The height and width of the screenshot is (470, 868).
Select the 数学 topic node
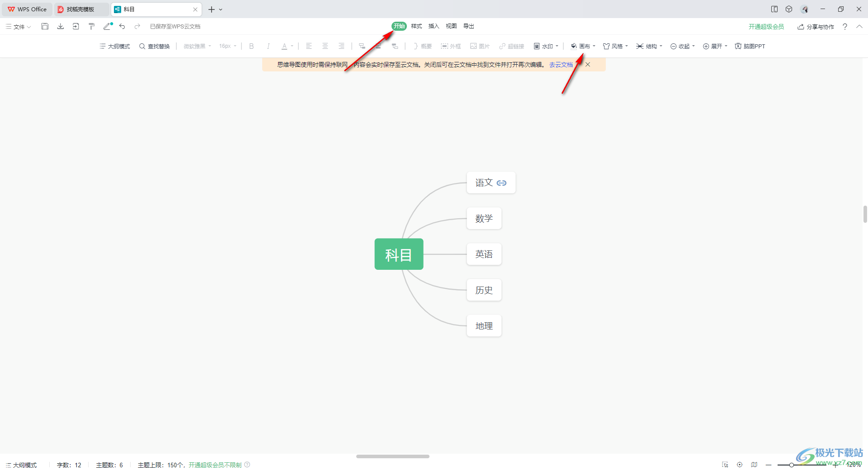tap(484, 218)
